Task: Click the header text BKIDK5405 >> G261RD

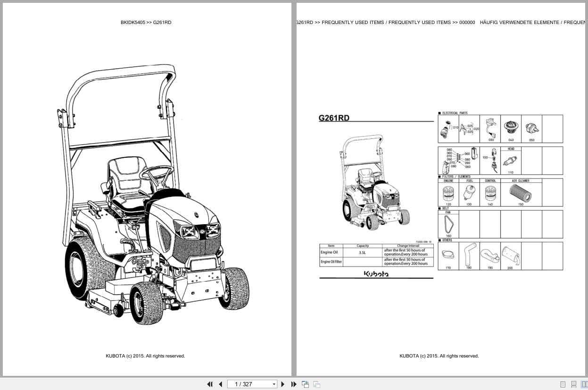Action: point(146,22)
